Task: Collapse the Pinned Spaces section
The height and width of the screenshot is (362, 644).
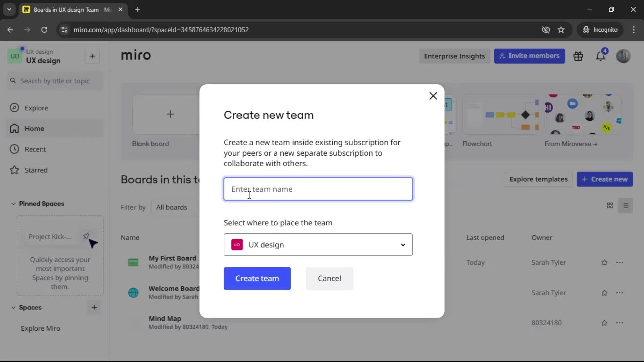Action: 13,204
